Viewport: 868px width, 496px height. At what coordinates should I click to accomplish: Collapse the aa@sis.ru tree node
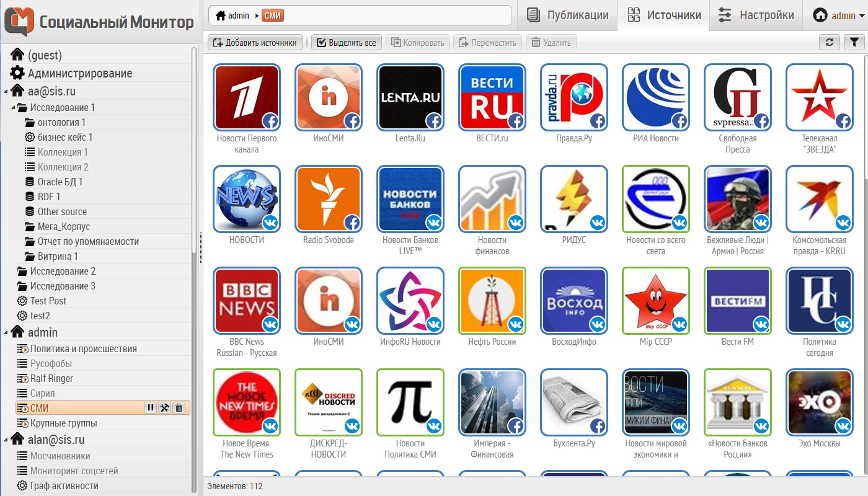point(6,91)
